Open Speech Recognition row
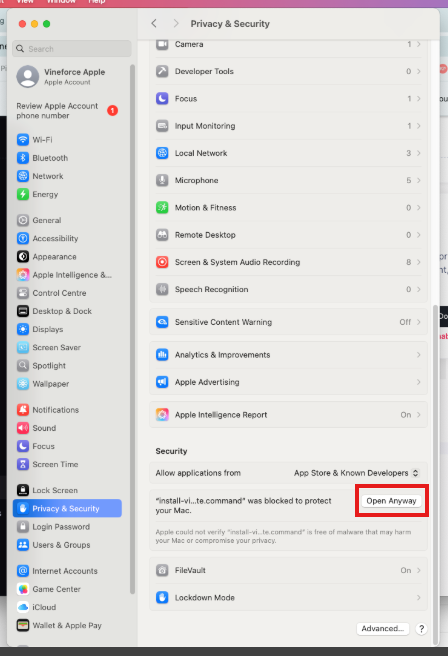 point(288,290)
